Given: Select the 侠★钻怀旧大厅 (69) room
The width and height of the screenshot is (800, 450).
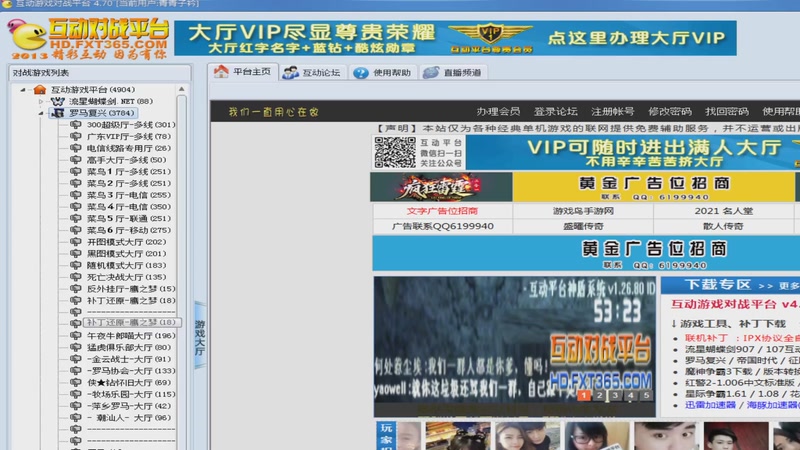Looking at the screenshot, I should tap(129, 383).
